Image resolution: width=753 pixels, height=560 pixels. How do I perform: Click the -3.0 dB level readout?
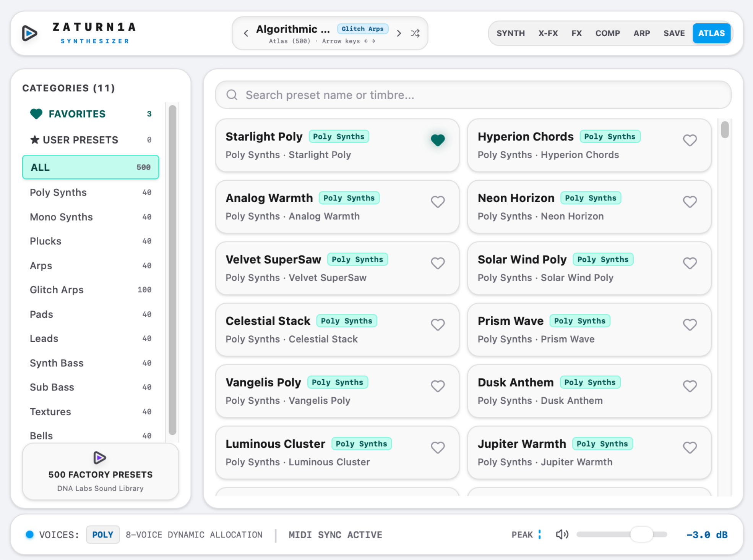point(707,534)
